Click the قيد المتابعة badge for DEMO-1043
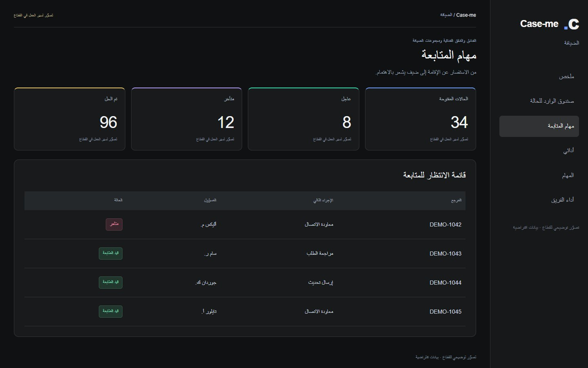 tap(111, 254)
